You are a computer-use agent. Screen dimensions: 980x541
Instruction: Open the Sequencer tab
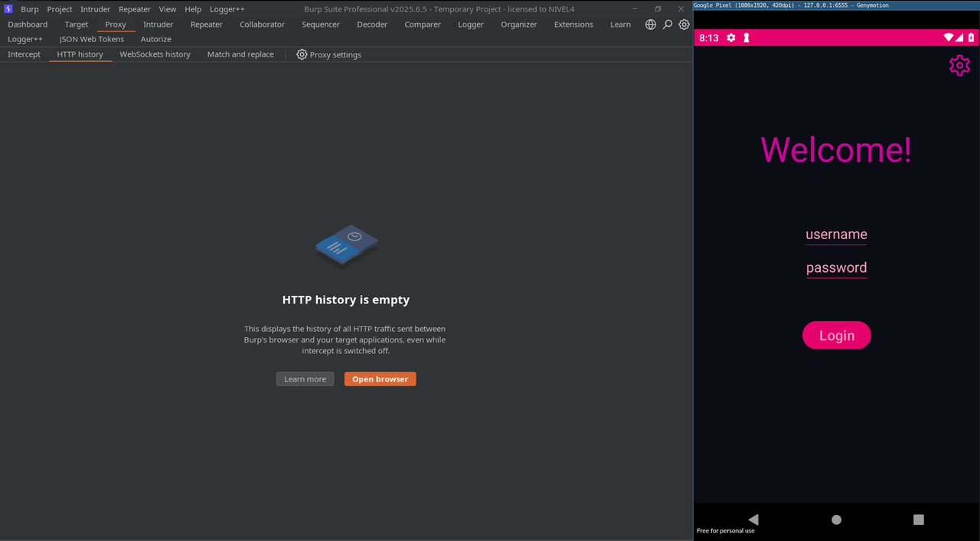tap(321, 25)
